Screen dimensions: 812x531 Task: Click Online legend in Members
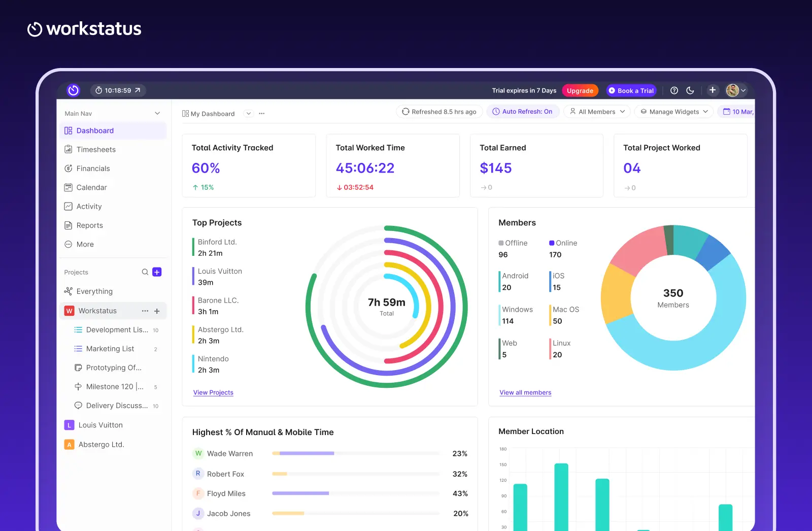tap(563, 243)
